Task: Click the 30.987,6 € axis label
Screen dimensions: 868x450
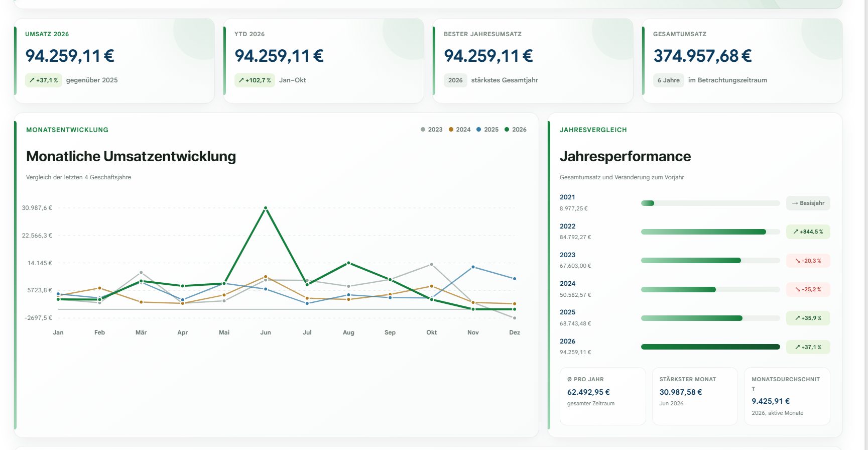Action: (37, 208)
